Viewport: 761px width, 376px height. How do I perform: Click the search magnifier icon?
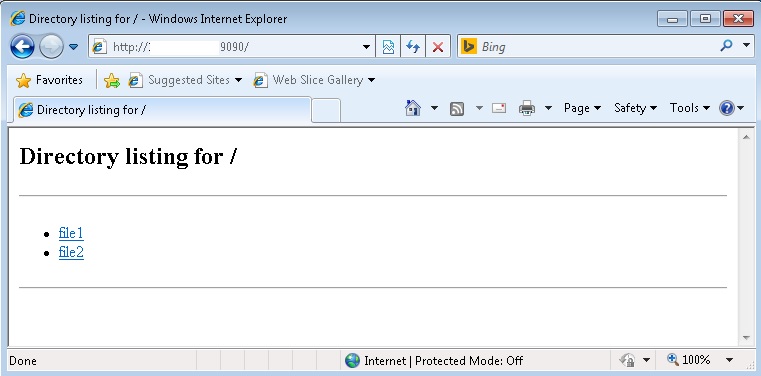(726, 46)
